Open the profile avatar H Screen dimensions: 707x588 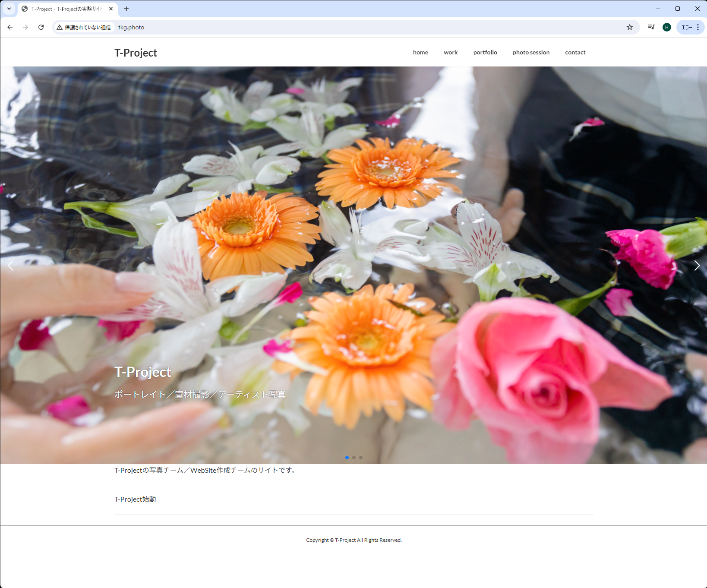[667, 27]
